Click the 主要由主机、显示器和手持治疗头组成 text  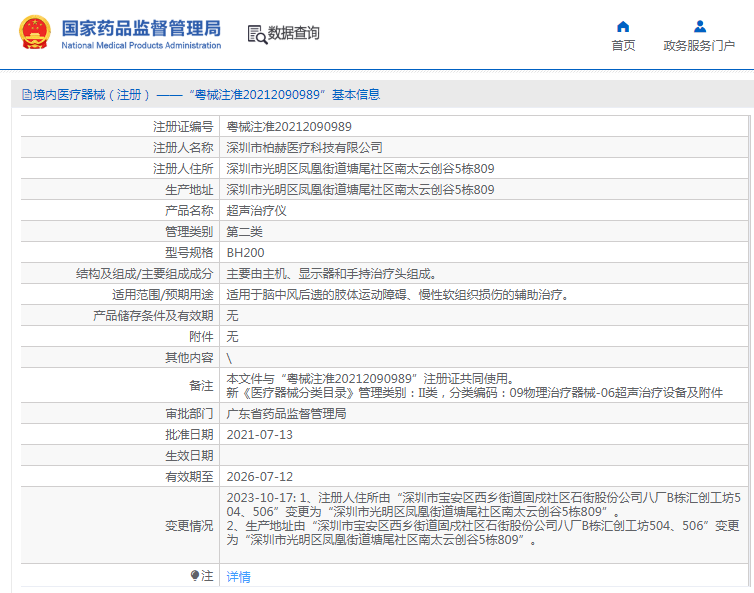[x=331, y=274]
